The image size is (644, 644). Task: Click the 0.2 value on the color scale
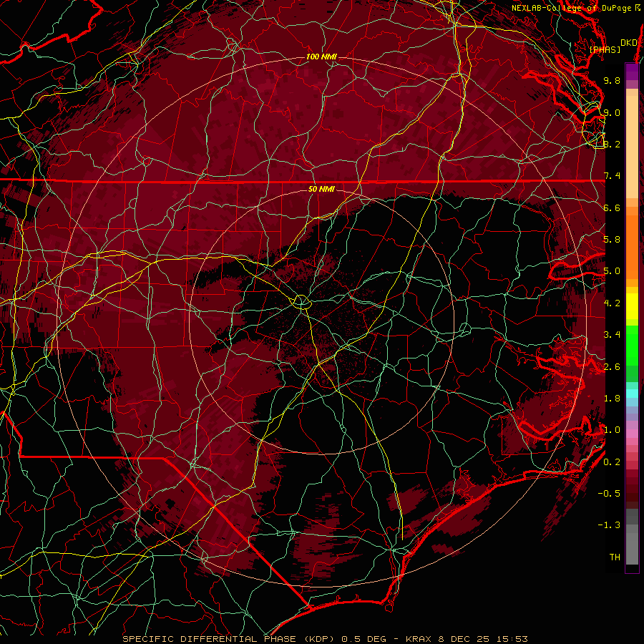(x=612, y=462)
